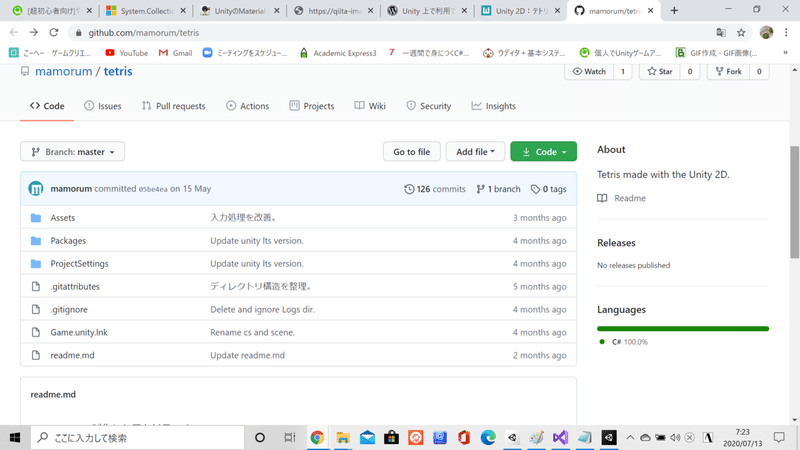Image resolution: width=800 pixels, height=450 pixels.
Task: View the Security tab
Action: tap(429, 106)
